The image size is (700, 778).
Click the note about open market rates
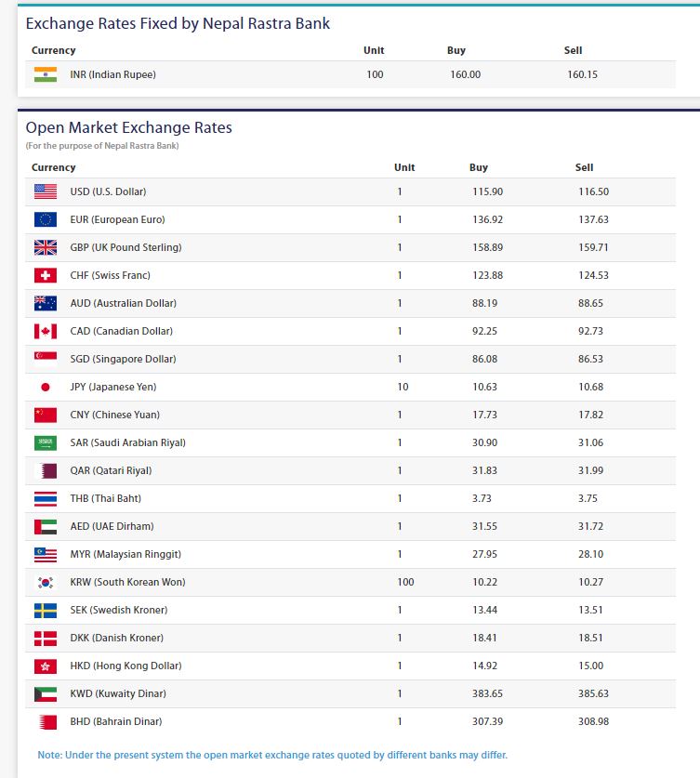tap(272, 754)
